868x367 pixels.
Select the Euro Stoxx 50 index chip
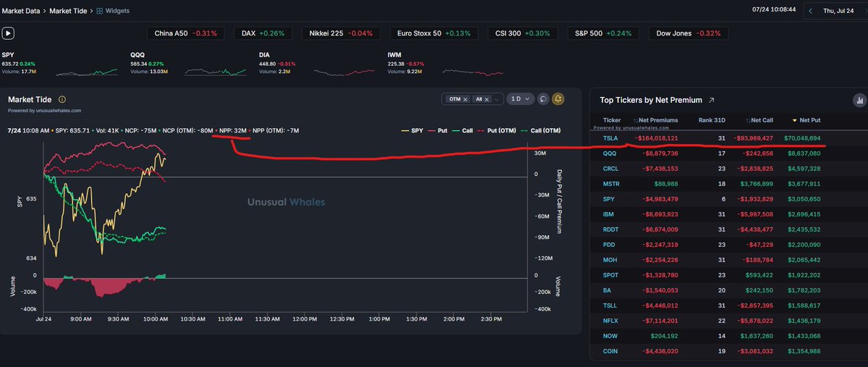coord(434,33)
